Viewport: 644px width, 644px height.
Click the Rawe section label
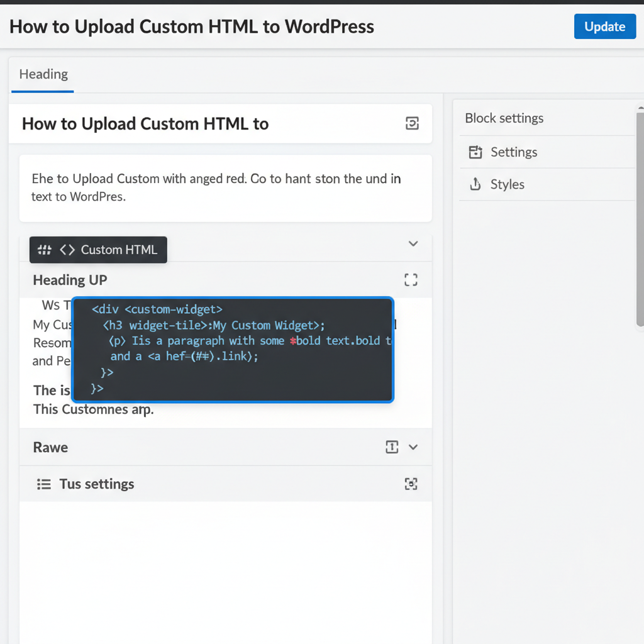50,447
